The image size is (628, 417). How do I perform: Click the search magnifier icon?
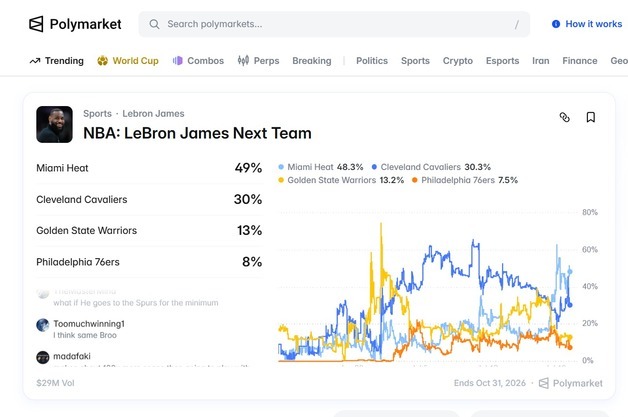pos(154,24)
